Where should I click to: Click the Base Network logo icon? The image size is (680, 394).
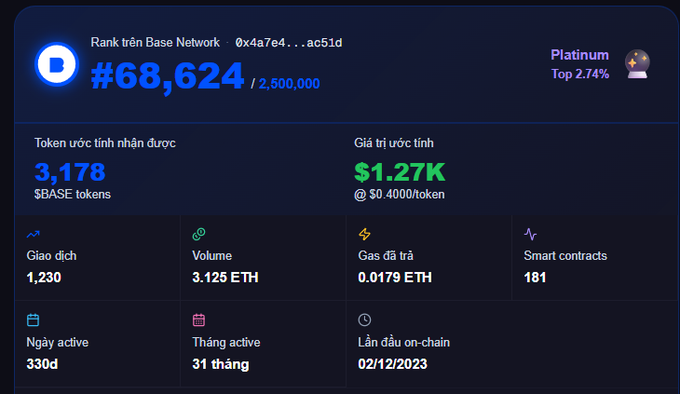click(x=57, y=64)
